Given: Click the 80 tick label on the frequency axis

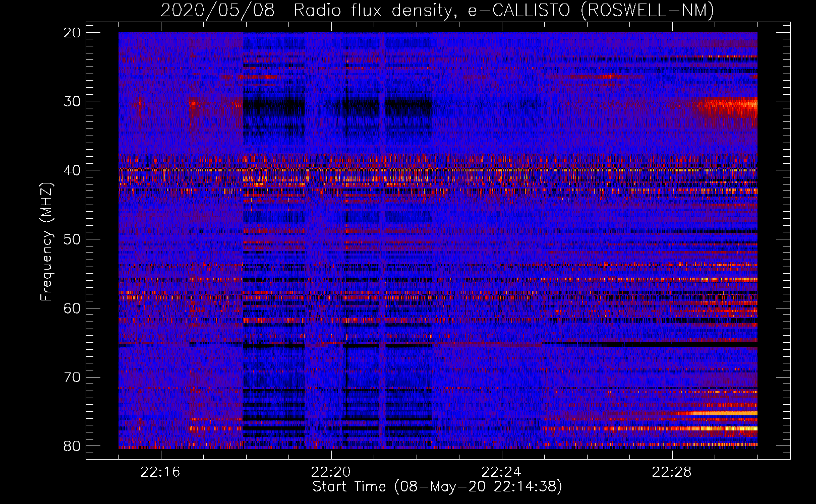Looking at the screenshot, I should pos(72,446).
